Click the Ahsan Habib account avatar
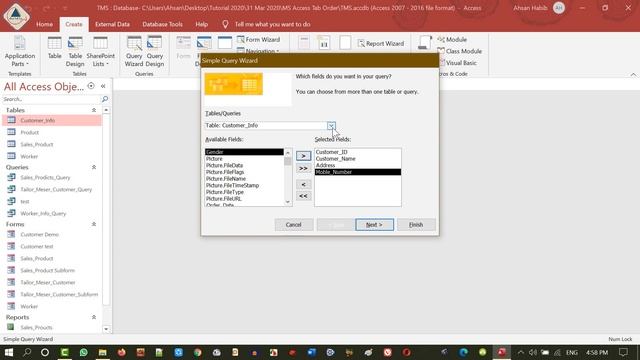Screen dimensions: 640x360 [559, 8]
